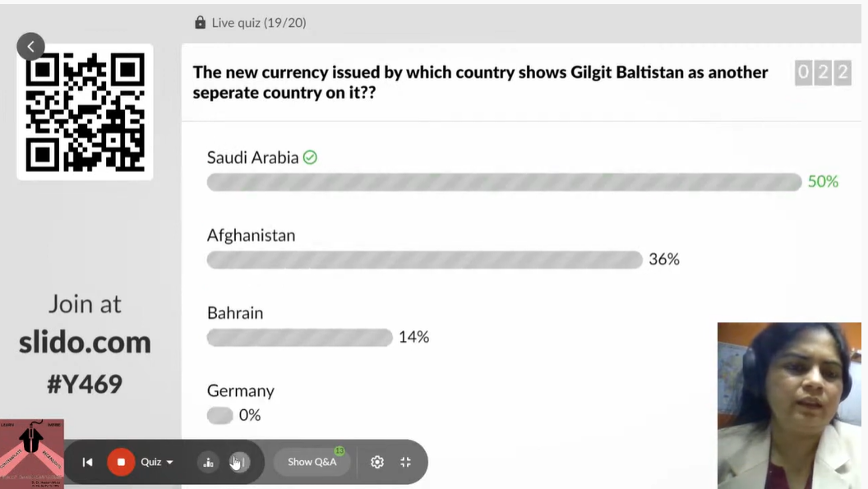Select the Bahrain answer label
868x489 pixels.
pos(235,313)
